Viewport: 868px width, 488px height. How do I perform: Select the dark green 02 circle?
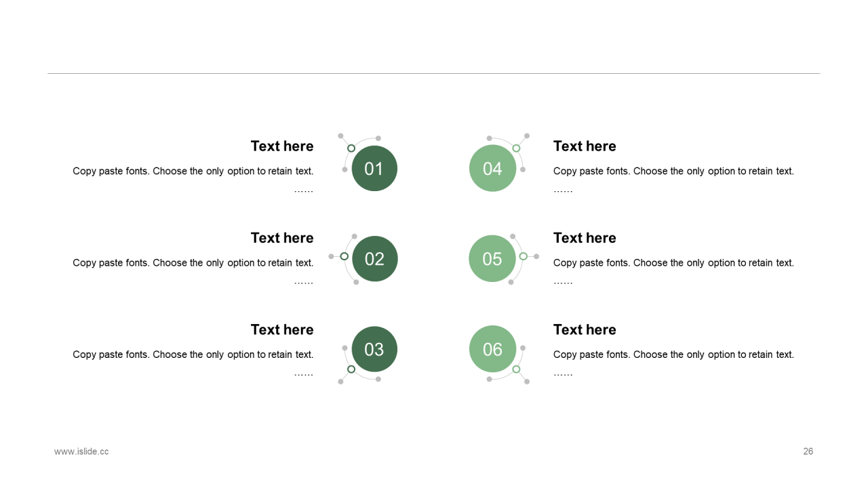pyautogui.click(x=374, y=259)
